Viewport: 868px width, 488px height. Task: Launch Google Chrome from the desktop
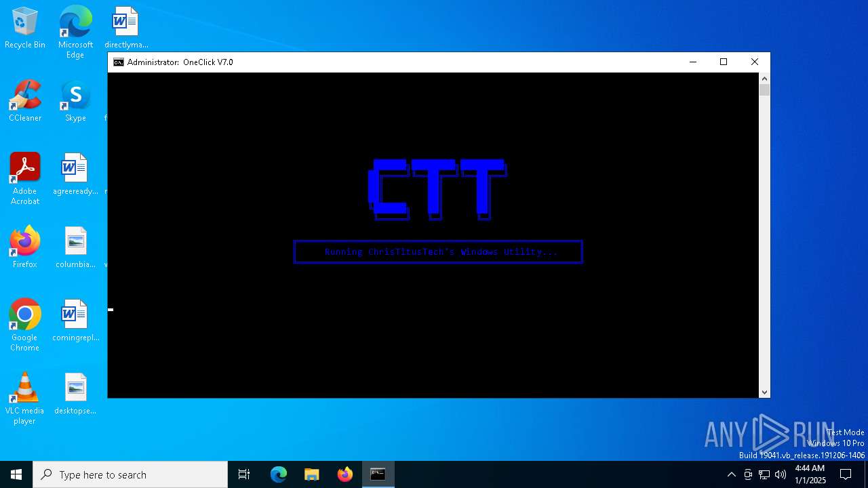click(x=25, y=325)
